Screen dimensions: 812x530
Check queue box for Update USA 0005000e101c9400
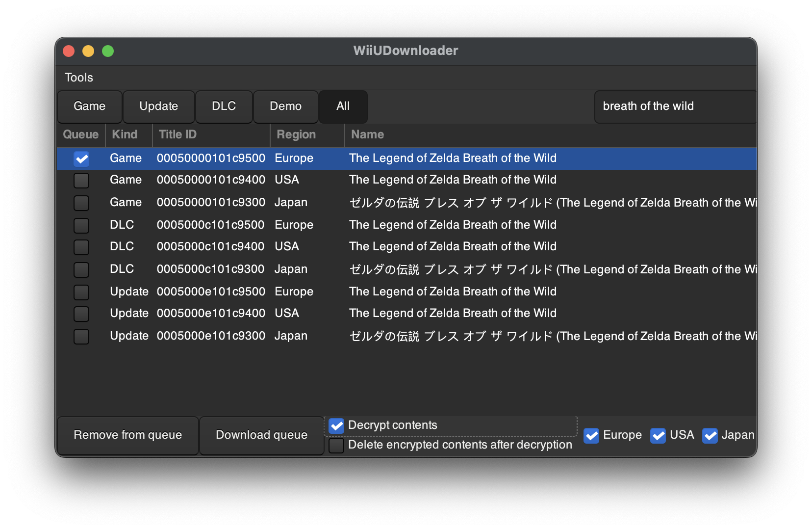(81, 314)
